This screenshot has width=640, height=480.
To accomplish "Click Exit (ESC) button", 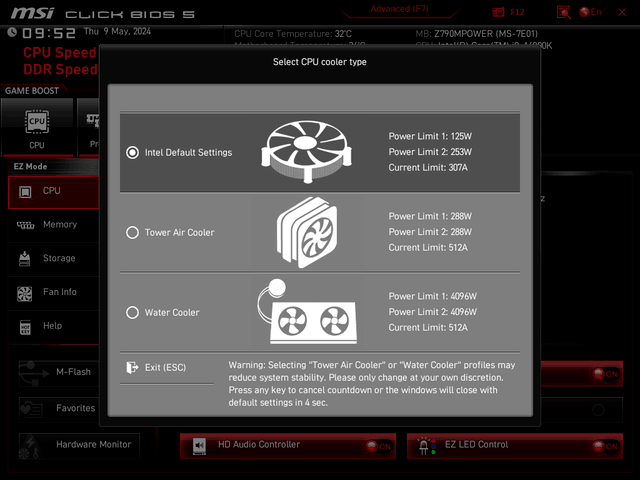I will coord(167,368).
